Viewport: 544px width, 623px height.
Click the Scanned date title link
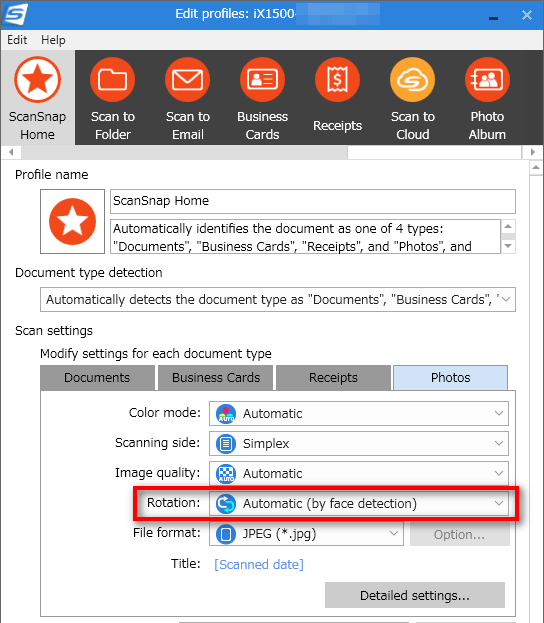click(259, 564)
